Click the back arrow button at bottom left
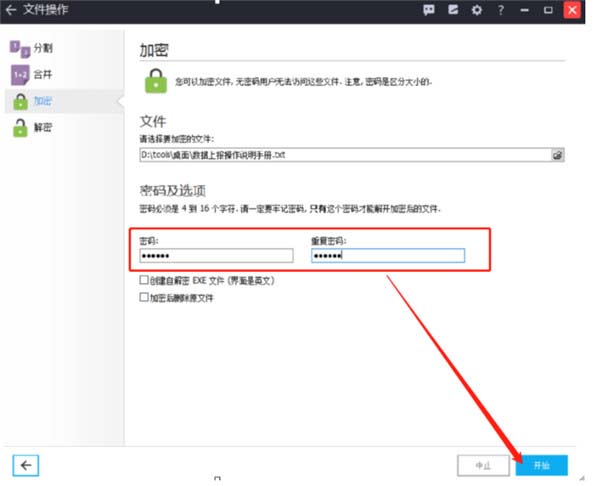The image size is (600, 486). point(26,465)
